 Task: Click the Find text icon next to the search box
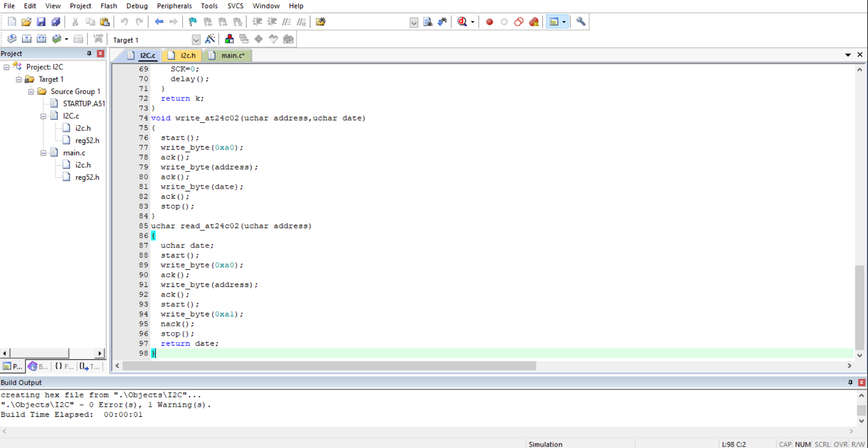(427, 22)
